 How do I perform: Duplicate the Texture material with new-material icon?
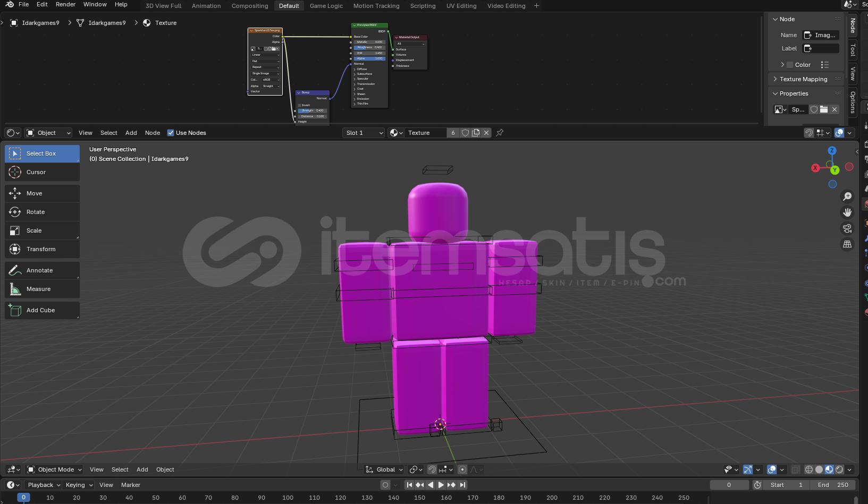point(476,133)
